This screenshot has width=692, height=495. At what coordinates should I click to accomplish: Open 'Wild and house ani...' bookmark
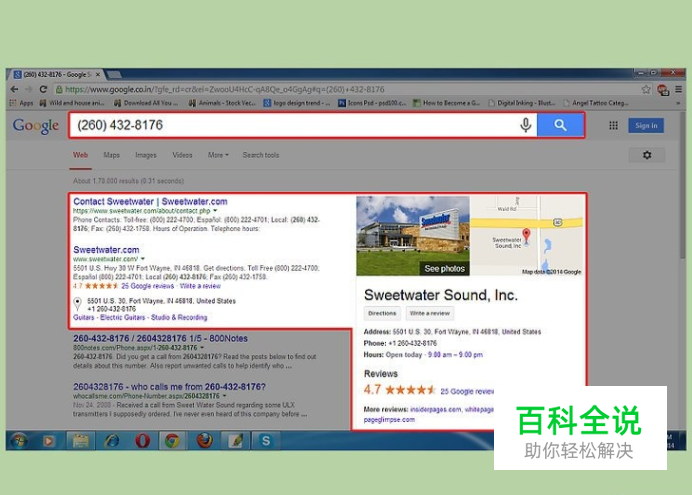coord(72,103)
